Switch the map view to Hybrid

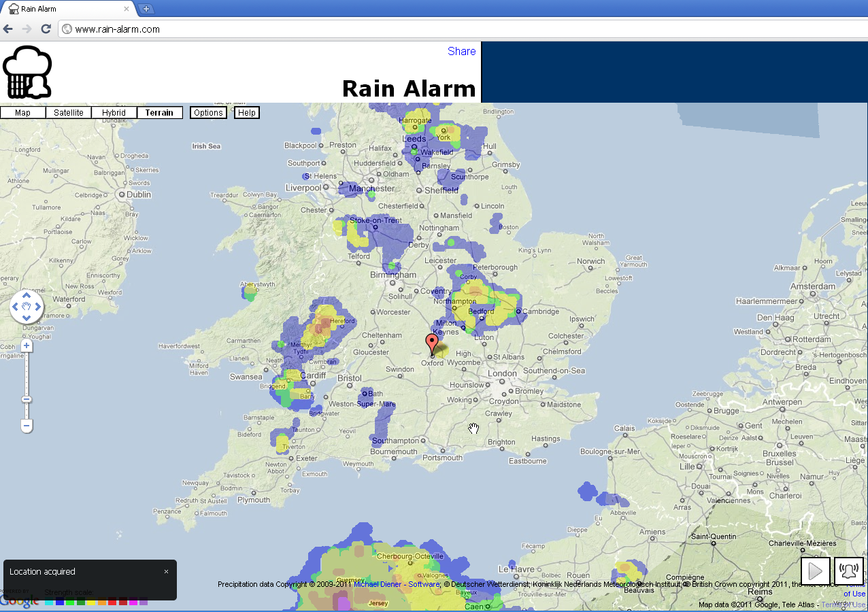(x=113, y=112)
